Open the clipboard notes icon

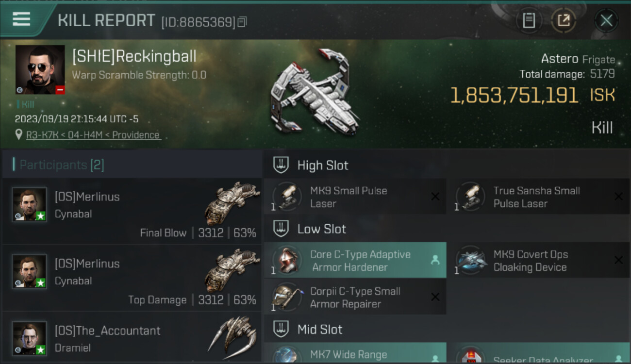[529, 20]
